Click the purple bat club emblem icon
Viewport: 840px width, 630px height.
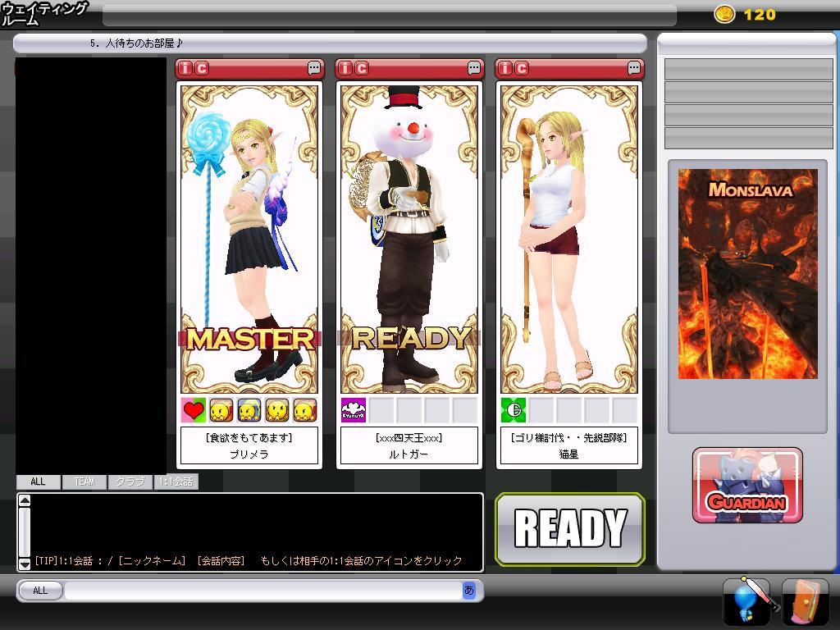click(x=354, y=410)
